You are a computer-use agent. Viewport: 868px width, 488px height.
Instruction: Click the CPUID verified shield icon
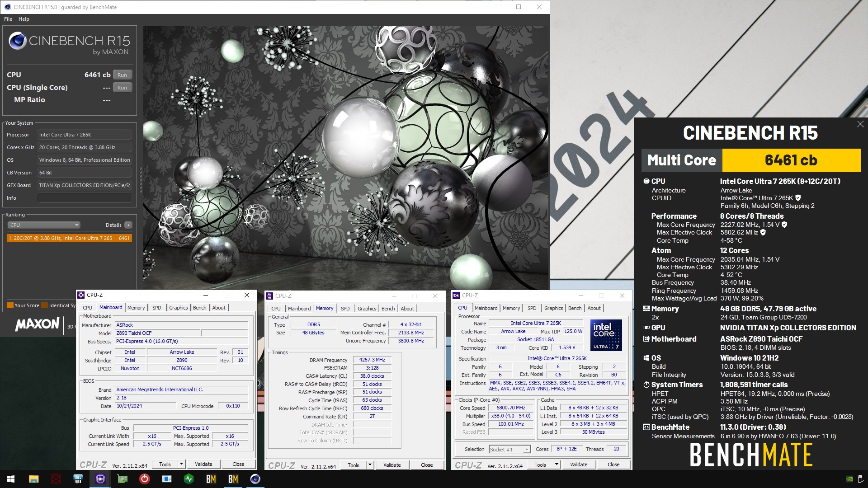(x=798, y=198)
